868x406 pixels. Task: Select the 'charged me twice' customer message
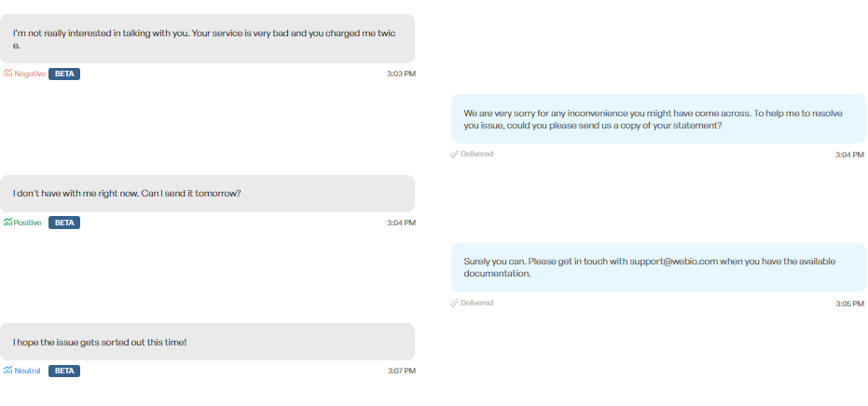(207, 39)
